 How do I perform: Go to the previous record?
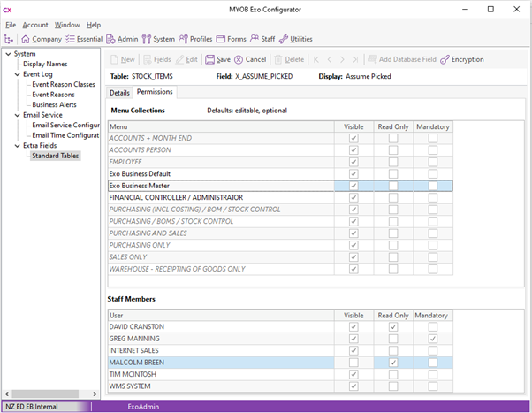(330, 60)
